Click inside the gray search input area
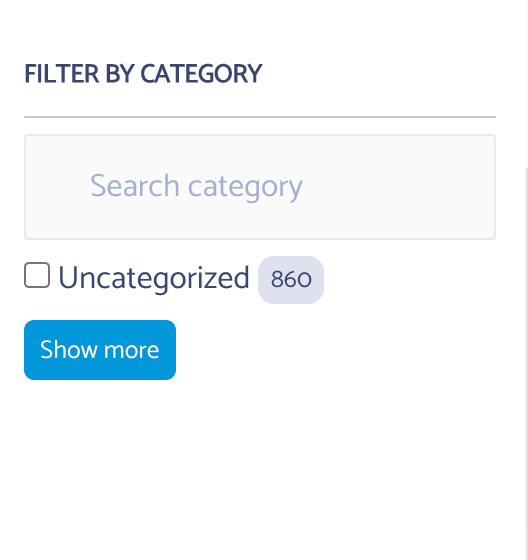The image size is (528, 560). 260,187
